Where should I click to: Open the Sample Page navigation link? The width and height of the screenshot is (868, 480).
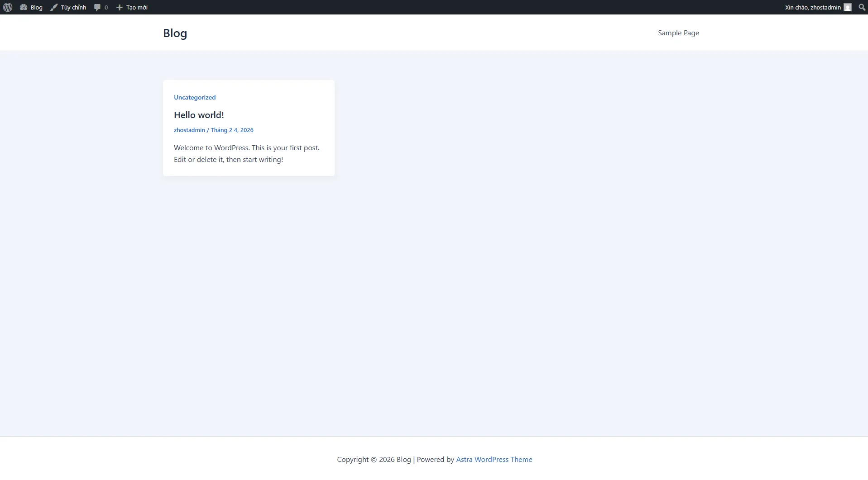click(x=678, y=33)
